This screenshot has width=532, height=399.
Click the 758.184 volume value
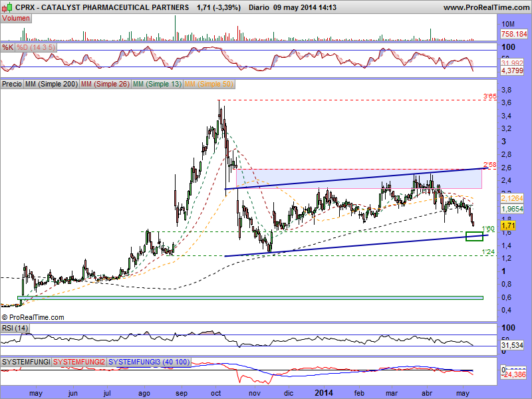514,34
